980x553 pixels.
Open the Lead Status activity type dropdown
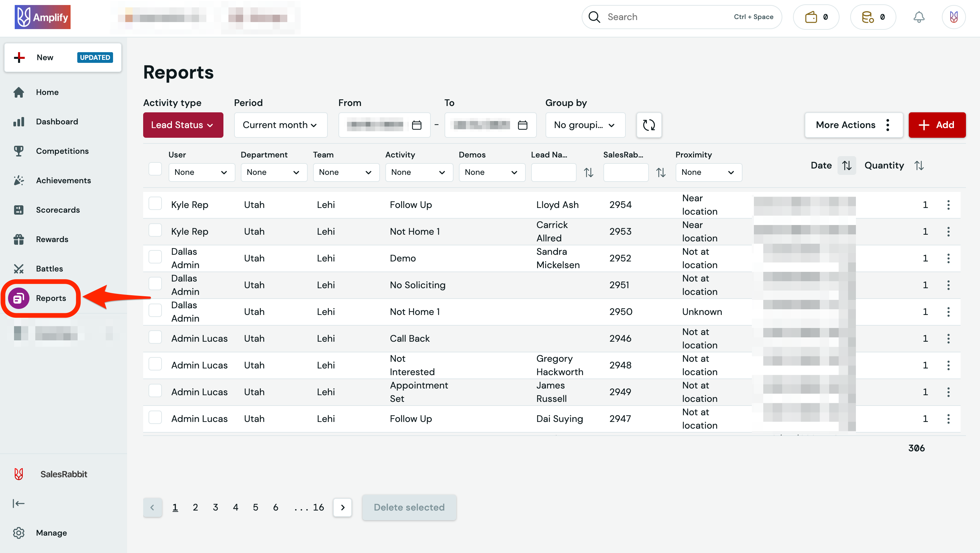click(183, 125)
